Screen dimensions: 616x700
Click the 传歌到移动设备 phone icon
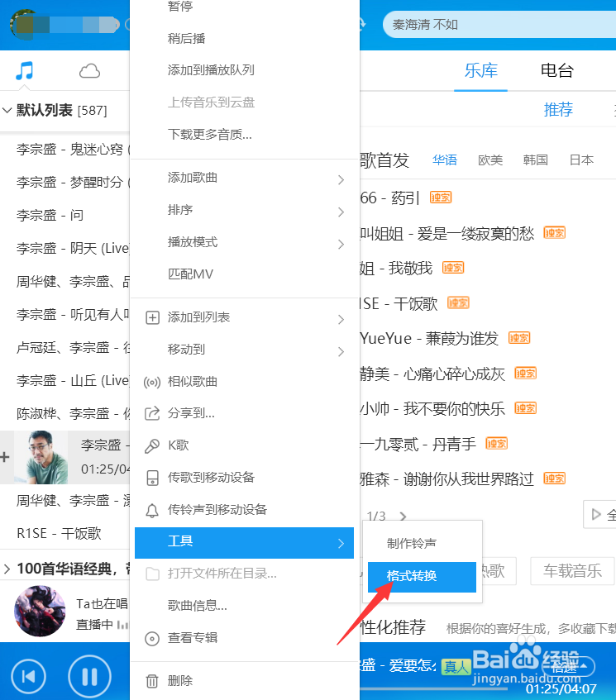[x=152, y=478]
